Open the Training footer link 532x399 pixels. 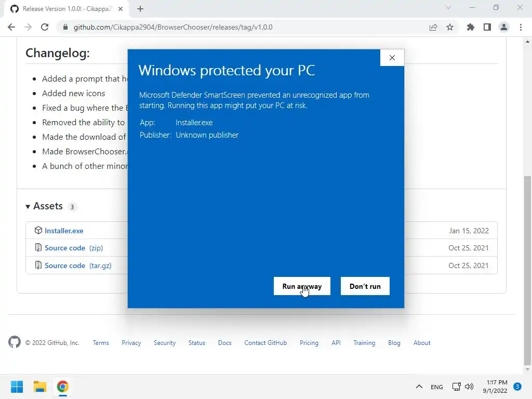coord(364,343)
